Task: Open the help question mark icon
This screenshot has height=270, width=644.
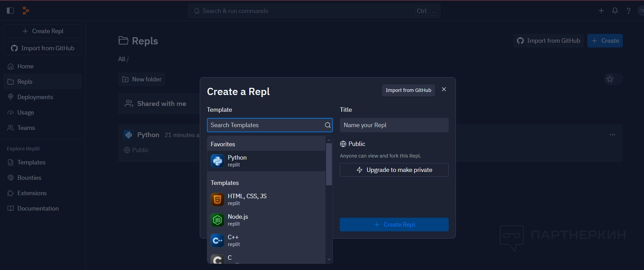Action: pyautogui.click(x=629, y=11)
